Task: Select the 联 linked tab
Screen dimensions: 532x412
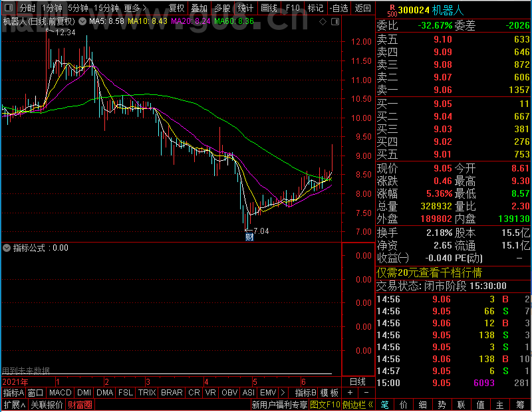Action: coord(461,405)
